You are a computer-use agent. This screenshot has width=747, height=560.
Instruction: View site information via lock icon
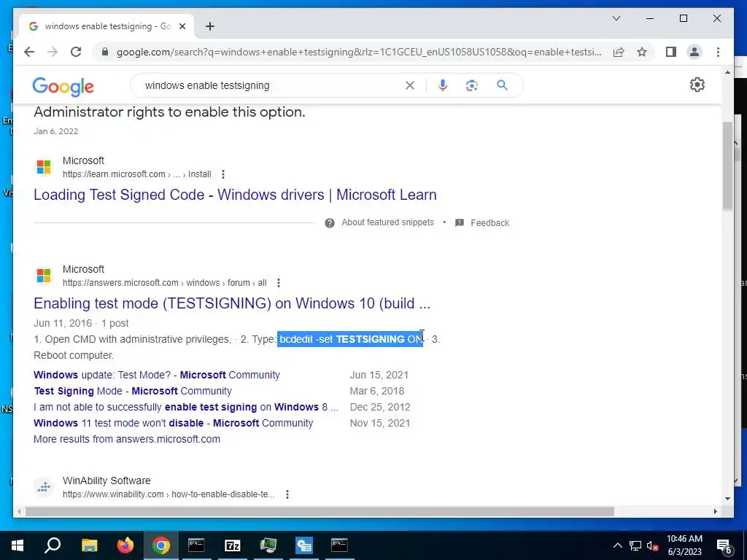click(x=105, y=52)
